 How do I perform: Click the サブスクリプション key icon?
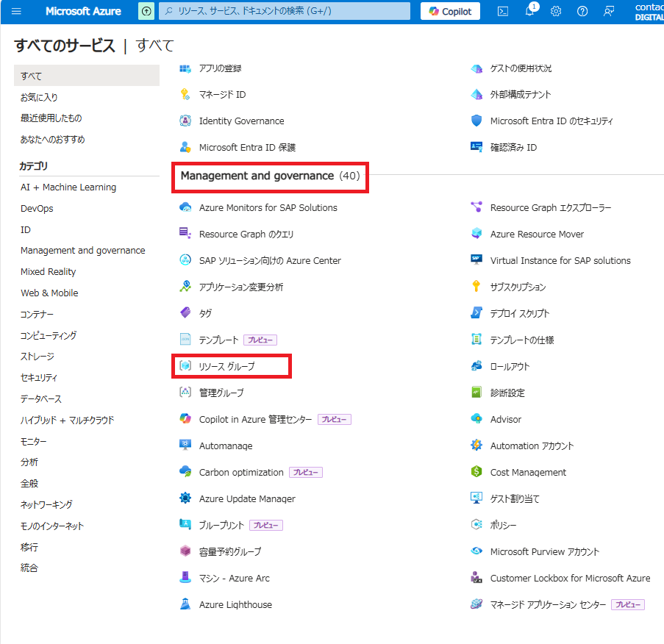476,287
